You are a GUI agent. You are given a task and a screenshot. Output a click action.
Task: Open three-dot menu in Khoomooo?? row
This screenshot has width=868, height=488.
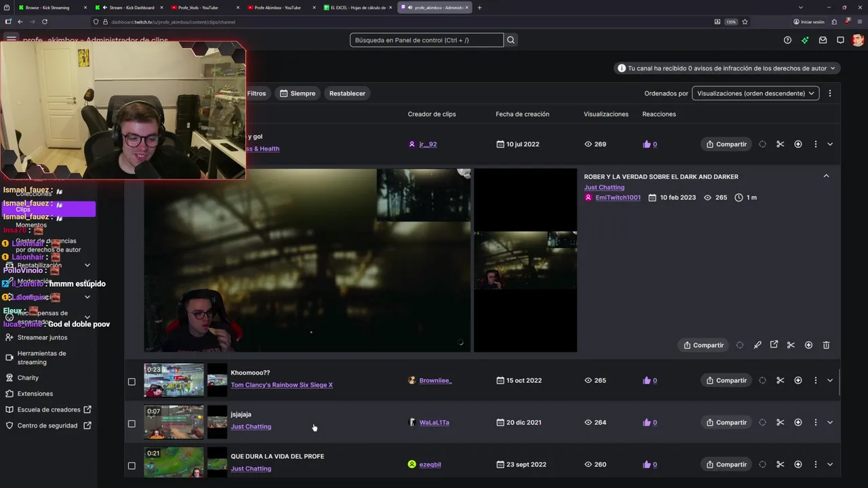pos(815,380)
